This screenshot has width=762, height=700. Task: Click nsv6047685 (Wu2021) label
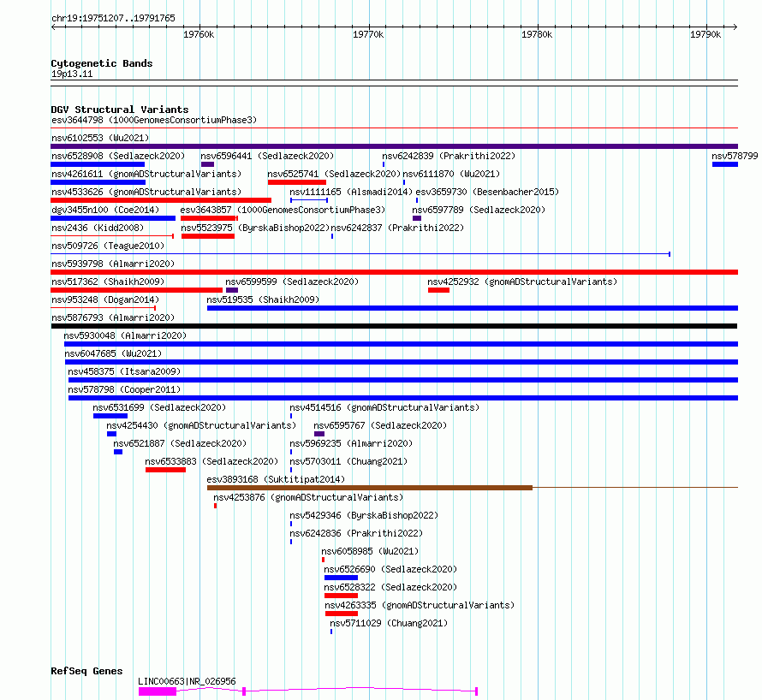pos(113,353)
